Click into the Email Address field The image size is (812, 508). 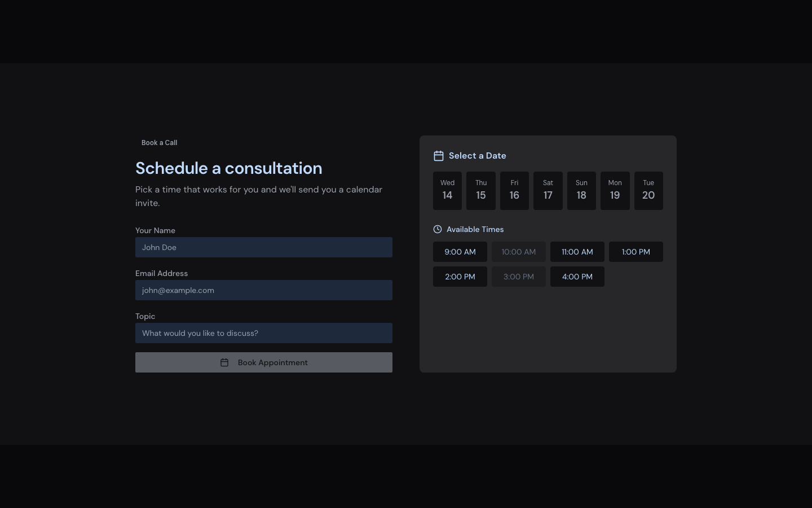(x=264, y=290)
